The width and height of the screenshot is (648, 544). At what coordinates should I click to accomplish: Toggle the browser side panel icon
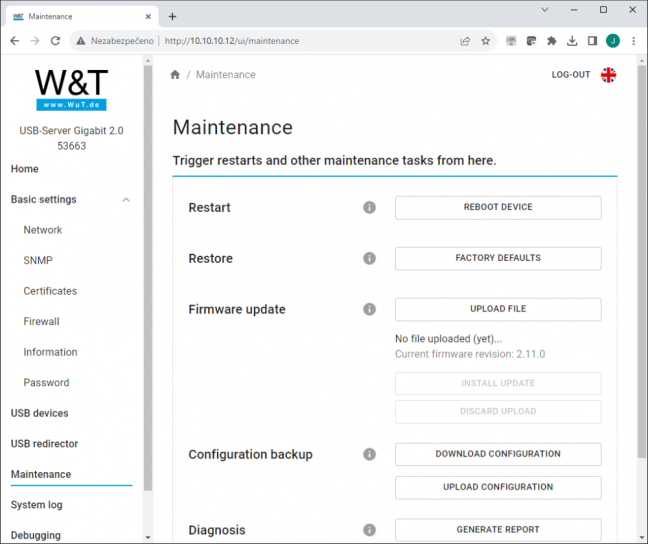pyautogui.click(x=592, y=41)
